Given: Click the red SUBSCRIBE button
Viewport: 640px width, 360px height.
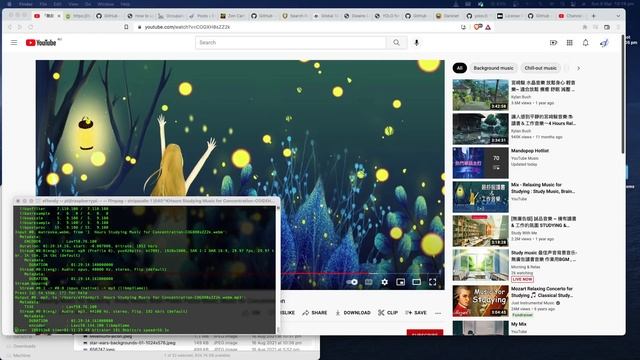Looking at the screenshot, I should [x=425, y=333].
